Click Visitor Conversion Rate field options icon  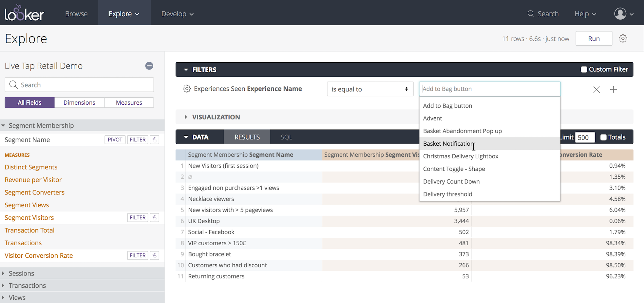155,255
